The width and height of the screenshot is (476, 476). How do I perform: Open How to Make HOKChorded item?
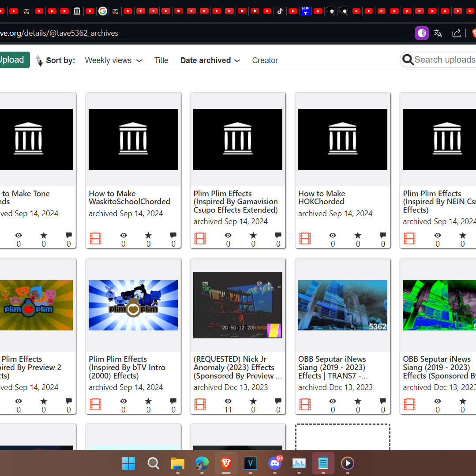coord(322,198)
